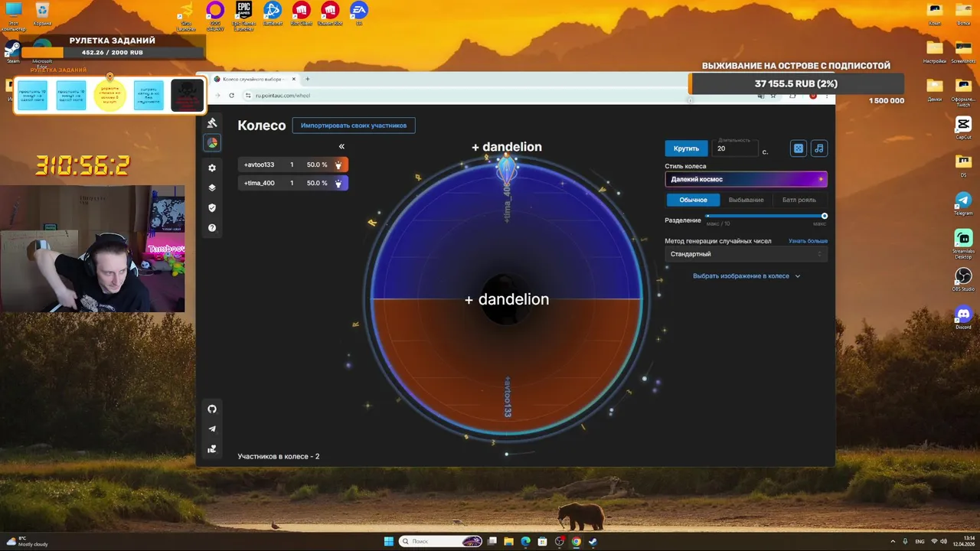
Task: Click the +tima_400 participant row name
Action: 259,183
